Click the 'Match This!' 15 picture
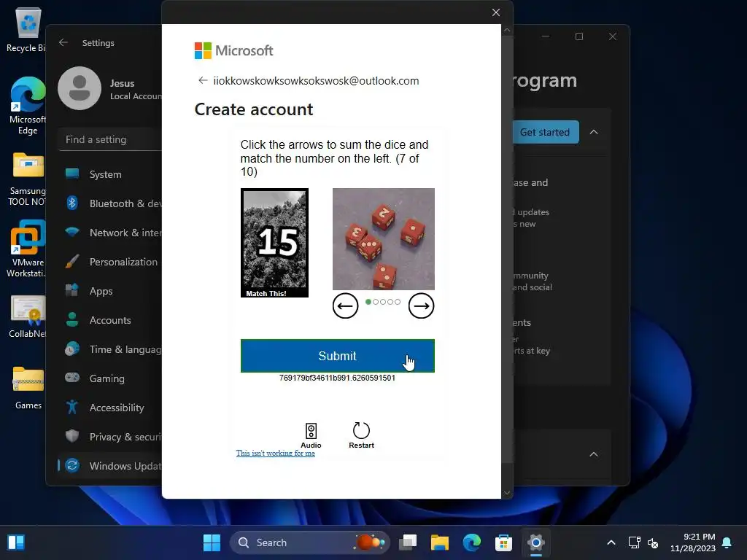747x560 pixels. [274, 243]
